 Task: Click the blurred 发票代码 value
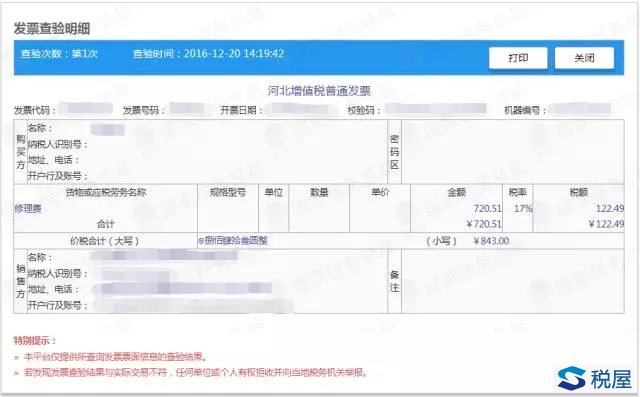click(85, 109)
